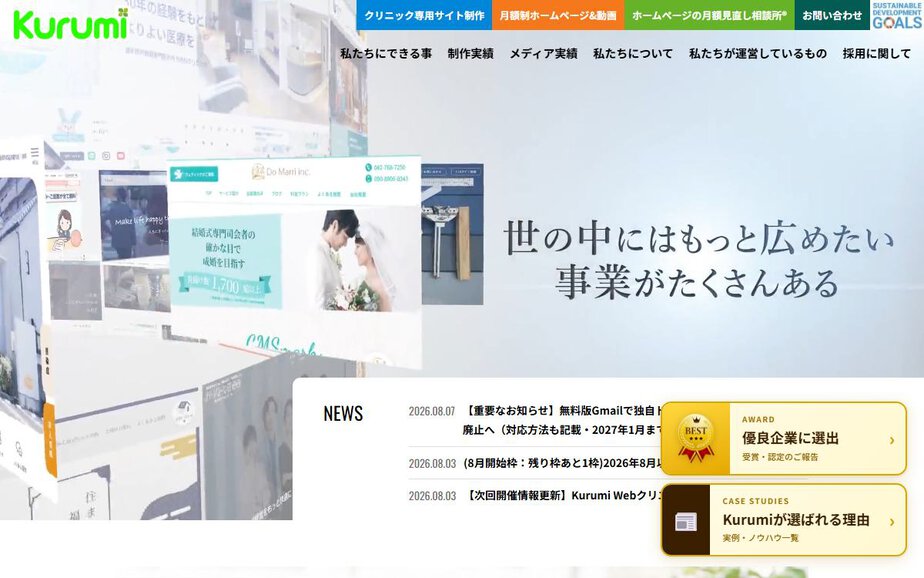Click the NEWS heading
The height and width of the screenshot is (578, 924).
tap(343, 414)
